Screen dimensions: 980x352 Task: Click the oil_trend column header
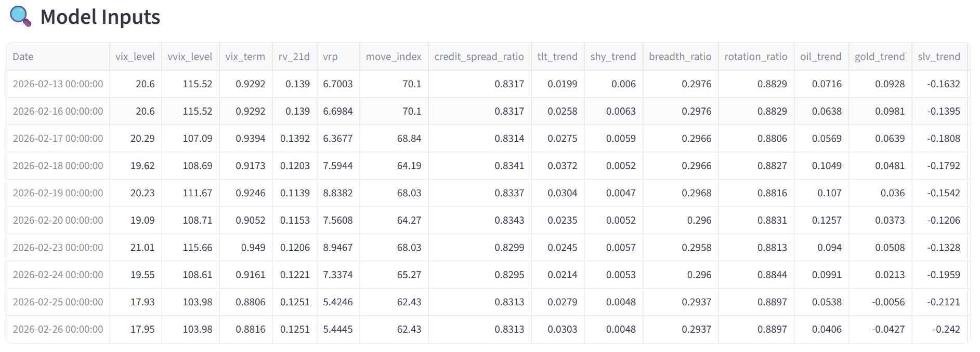coord(821,57)
